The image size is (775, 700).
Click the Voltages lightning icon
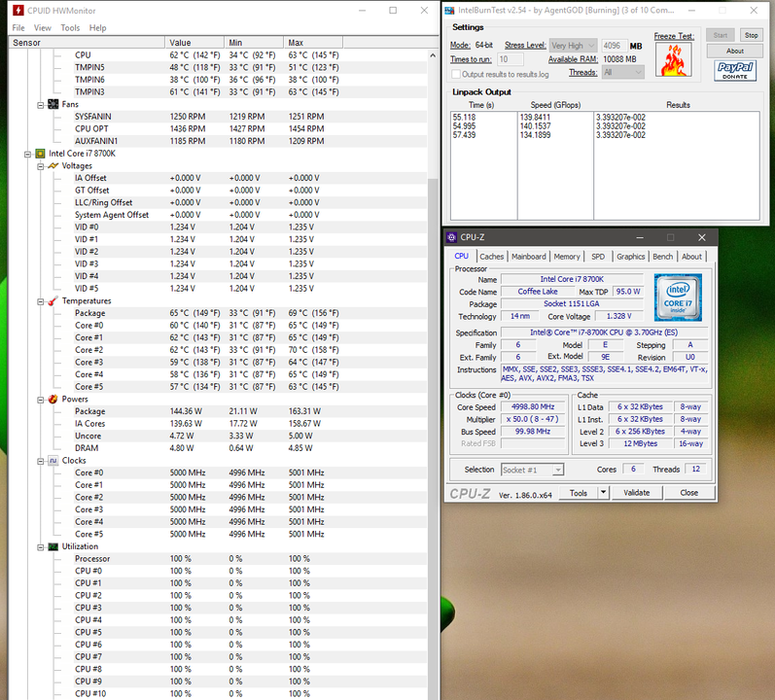click(53, 166)
